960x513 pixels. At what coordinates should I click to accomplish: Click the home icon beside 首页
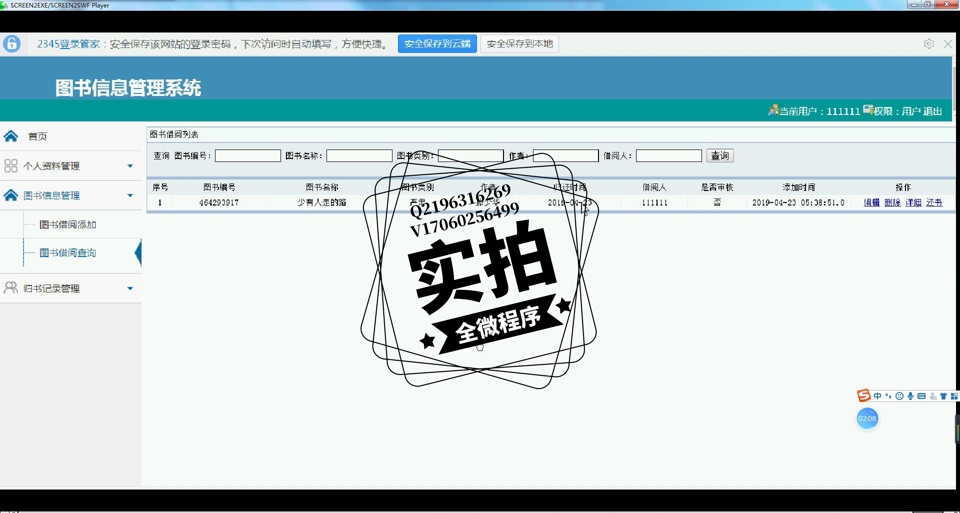(x=11, y=136)
